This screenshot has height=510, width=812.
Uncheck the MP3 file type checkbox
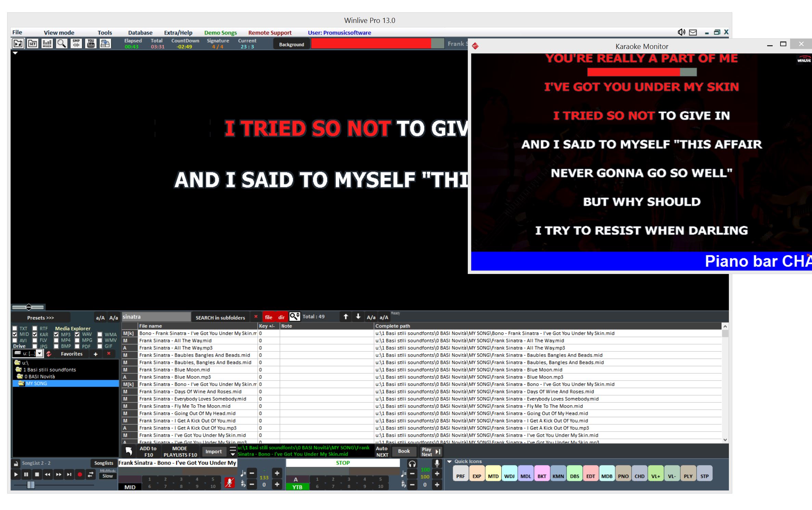(x=56, y=334)
